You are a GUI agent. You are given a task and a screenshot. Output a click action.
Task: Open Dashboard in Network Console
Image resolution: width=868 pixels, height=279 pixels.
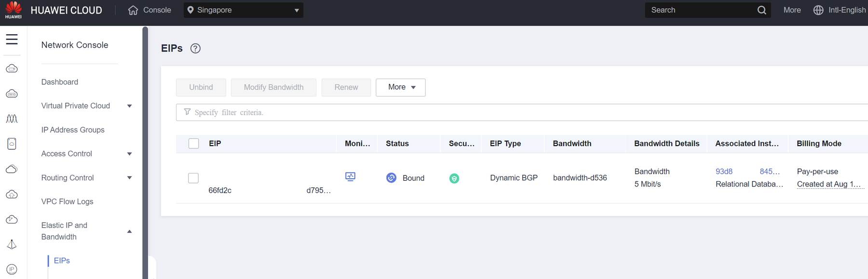pyautogui.click(x=60, y=82)
